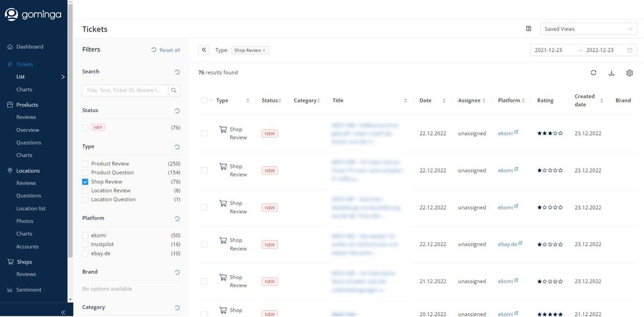644x317 pixels.
Task: Sort by the Date column
Action: (444, 101)
